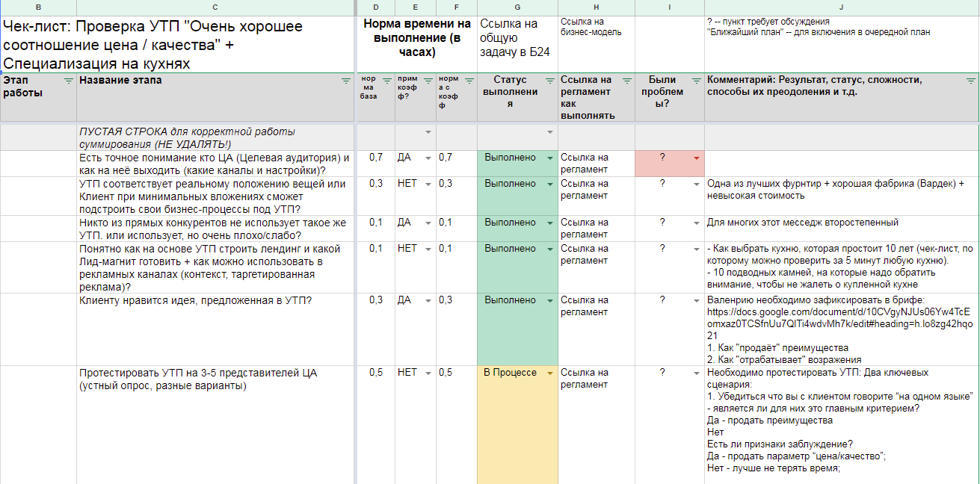Select the checklist title 'Чек-лист: Проверка УТП' cell
Screen dimensions: 980x484
tap(177, 44)
